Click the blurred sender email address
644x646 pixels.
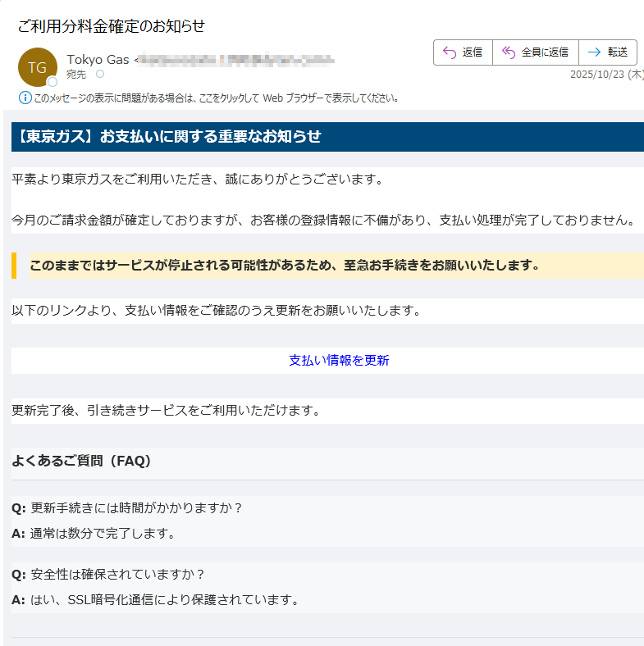pos(235,60)
